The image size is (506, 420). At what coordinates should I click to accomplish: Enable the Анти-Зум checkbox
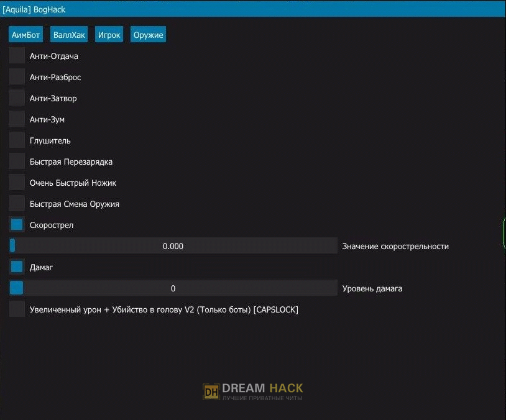17,119
